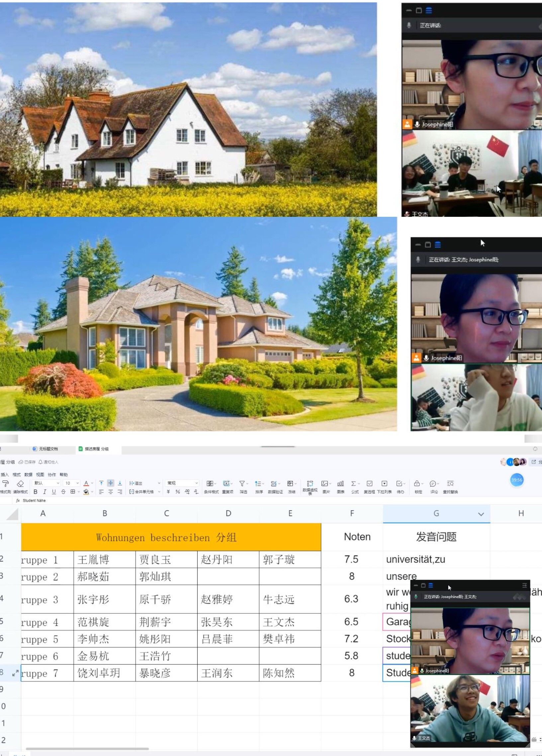This screenshot has height=756, width=542.
Task: Click the merge cells (合并单元格) button
Action: click(142, 492)
